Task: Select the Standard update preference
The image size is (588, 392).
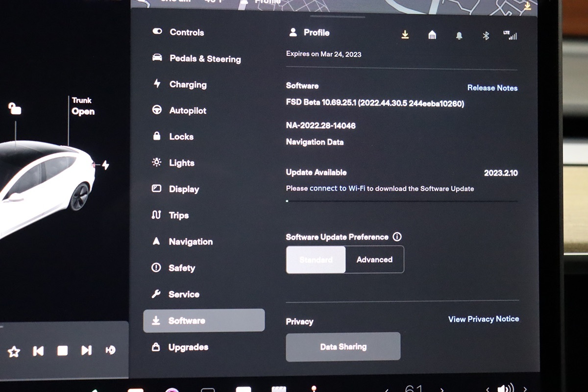Action: coord(316,260)
